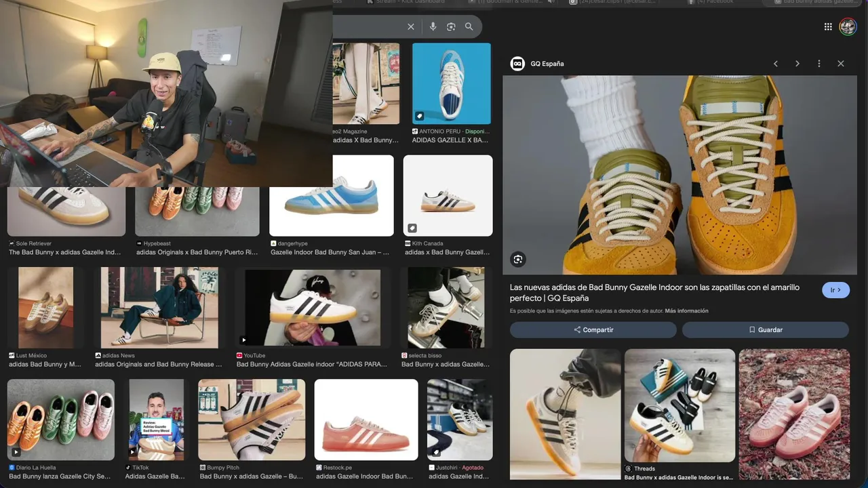Open the related beige sneaker on foot image
The image size is (868, 488).
[566, 414]
